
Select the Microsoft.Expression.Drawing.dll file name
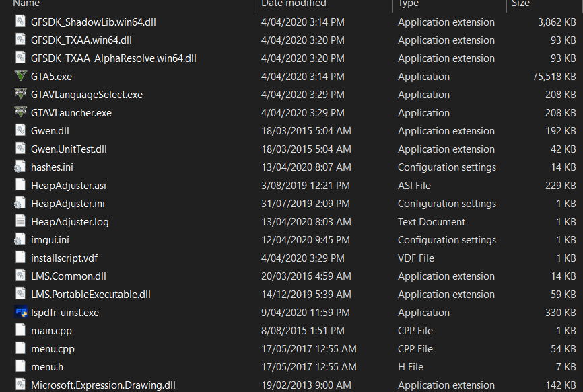(x=103, y=385)
